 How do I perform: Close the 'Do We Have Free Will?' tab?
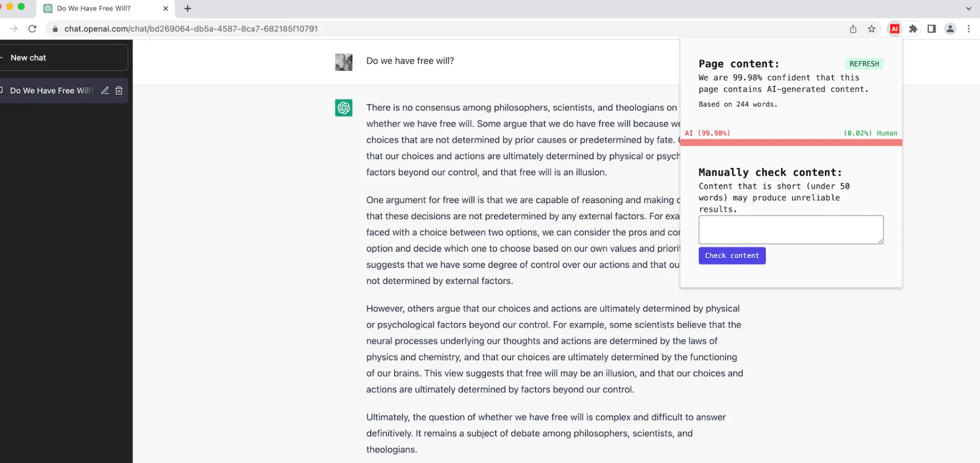[x=166, y=8]
